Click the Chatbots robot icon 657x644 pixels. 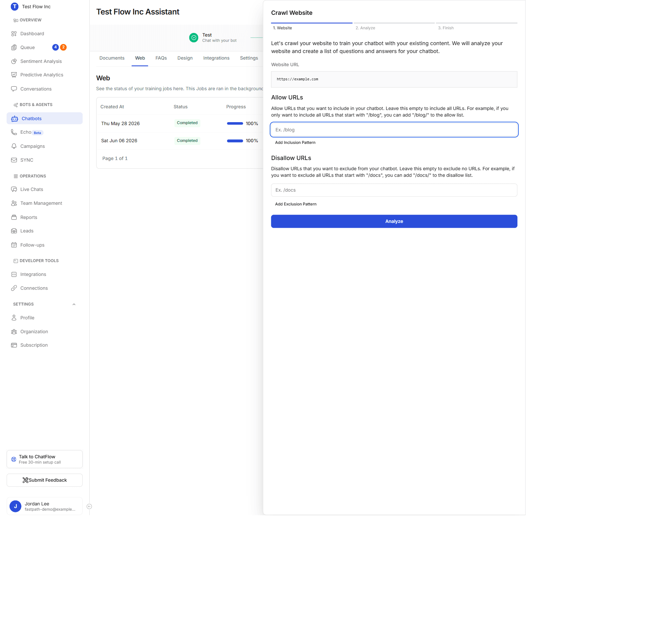tap(14, 119)
